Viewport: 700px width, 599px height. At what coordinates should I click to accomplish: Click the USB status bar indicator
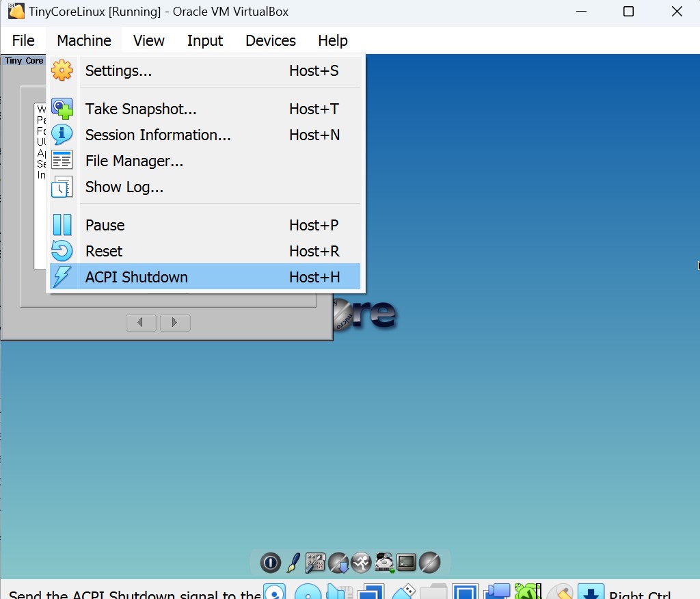tap(403, 592)
